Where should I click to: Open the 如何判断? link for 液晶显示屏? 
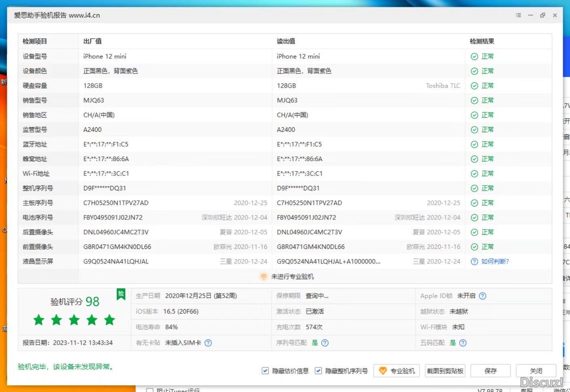tap(495, 261)
